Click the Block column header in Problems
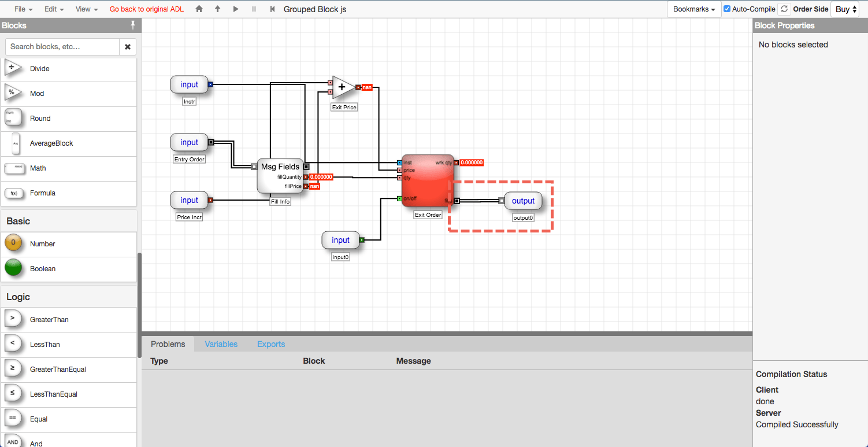Screen dimensions: 868x447 [314, 361]
